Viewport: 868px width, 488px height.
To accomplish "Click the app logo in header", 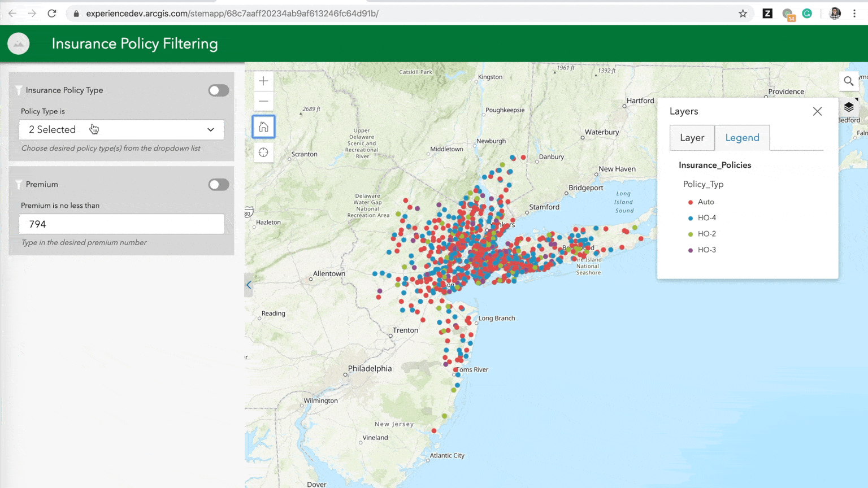I will coord(19,43).
